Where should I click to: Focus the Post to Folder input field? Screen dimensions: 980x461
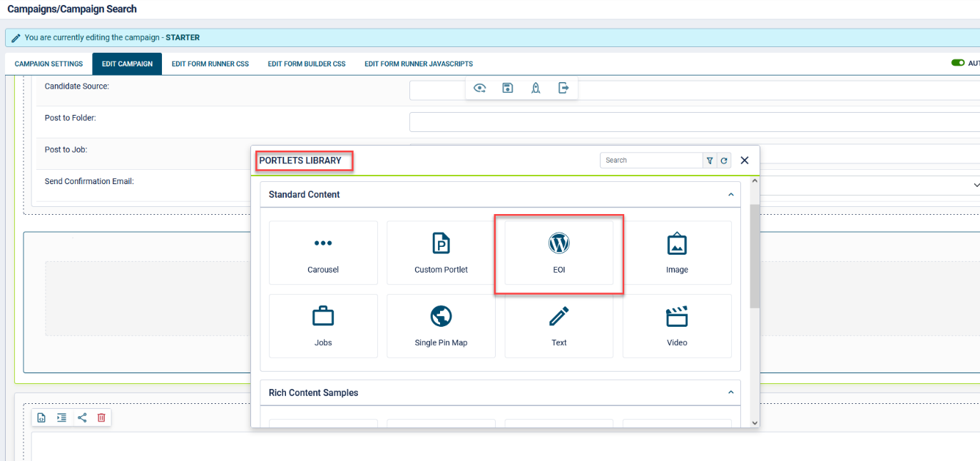tap(695, 122)
